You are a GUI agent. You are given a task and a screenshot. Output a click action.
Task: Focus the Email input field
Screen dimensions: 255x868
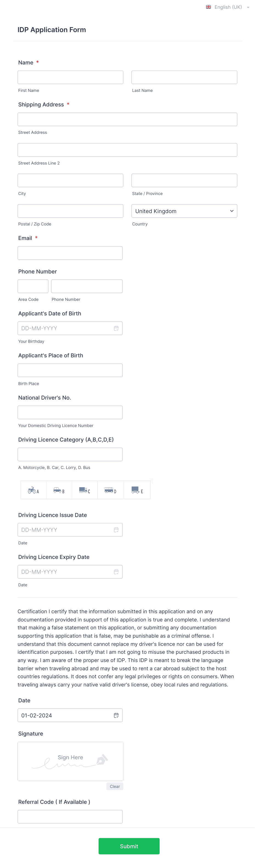click(70, 253)
